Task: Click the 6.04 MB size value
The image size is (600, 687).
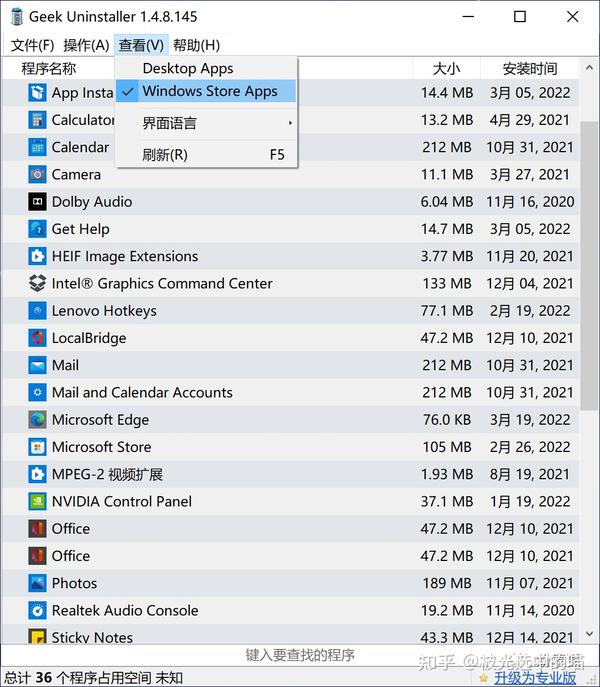Action: pos(447,202)
